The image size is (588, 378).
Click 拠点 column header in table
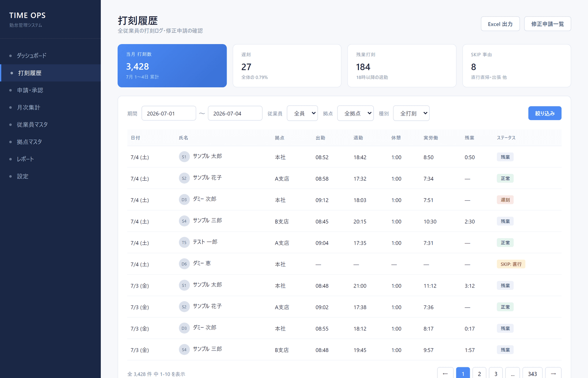279,138
